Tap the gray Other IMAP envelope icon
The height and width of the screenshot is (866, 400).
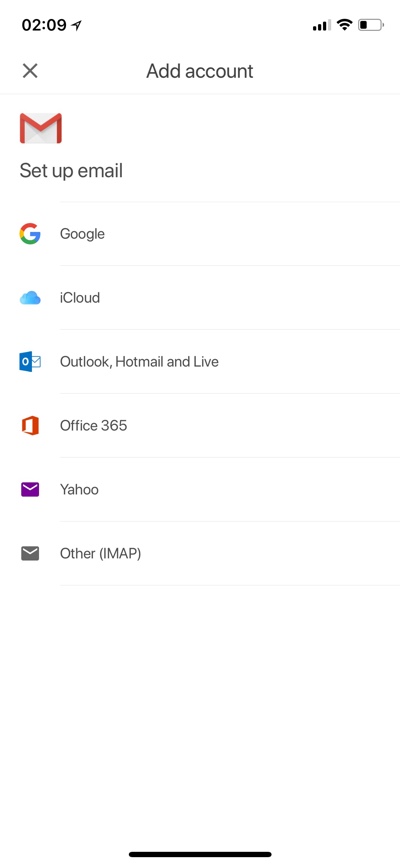point(30,553)
